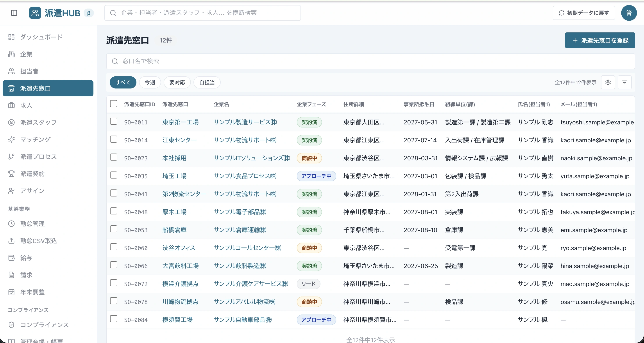Open the 給与 wallet icon
Image resolution: width=644 pixels, height=343 pixels.
pos(11,258)
